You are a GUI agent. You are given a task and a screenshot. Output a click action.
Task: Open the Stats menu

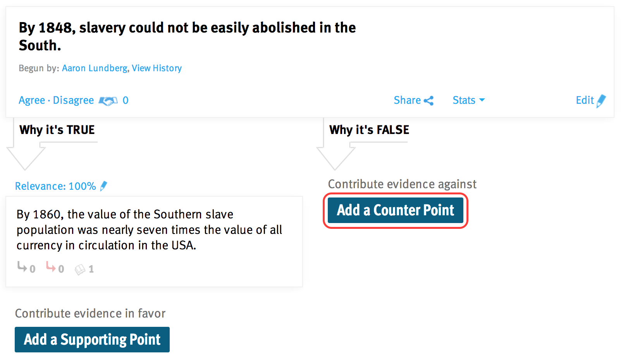469,100
